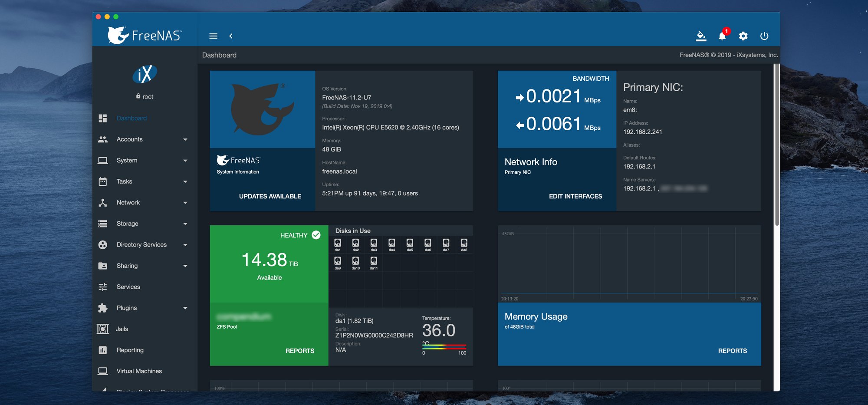Image resolution: width=868 pixels, height=405 pixels.
Task: Open notifications bell with alert badge
Action: pos(723,35)
